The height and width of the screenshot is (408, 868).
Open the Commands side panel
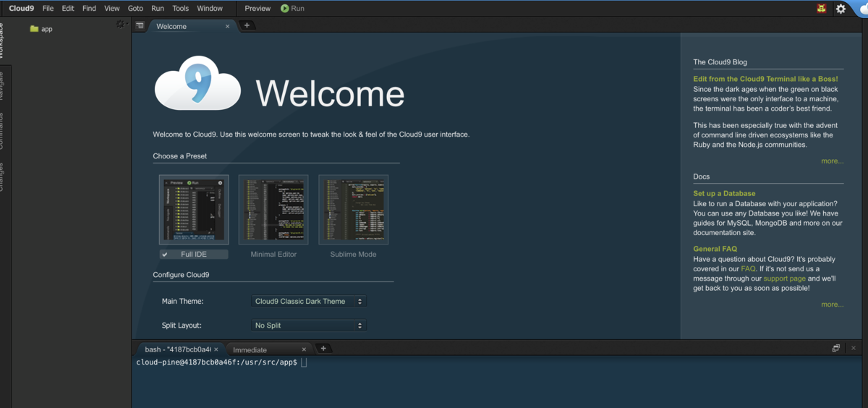point(2,131)
